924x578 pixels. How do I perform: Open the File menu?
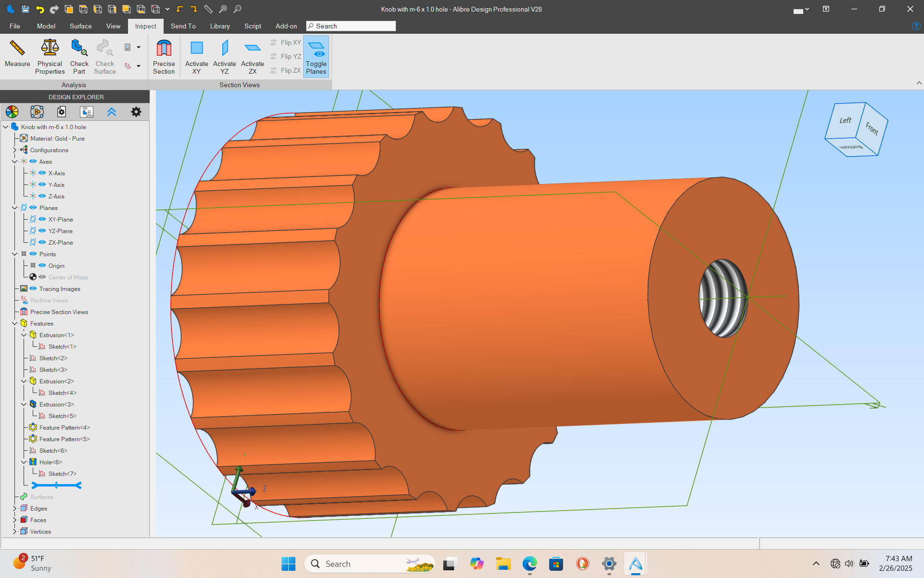pos(15,26)
